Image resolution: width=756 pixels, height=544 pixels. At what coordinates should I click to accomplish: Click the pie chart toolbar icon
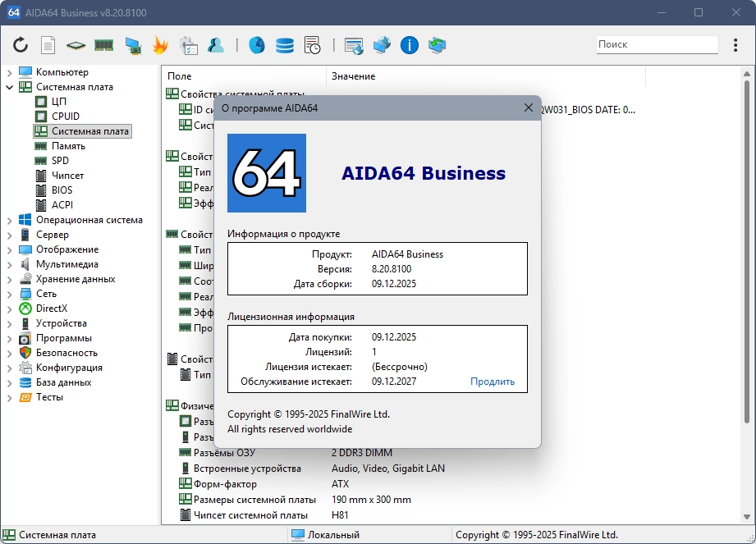click(257, 45)
